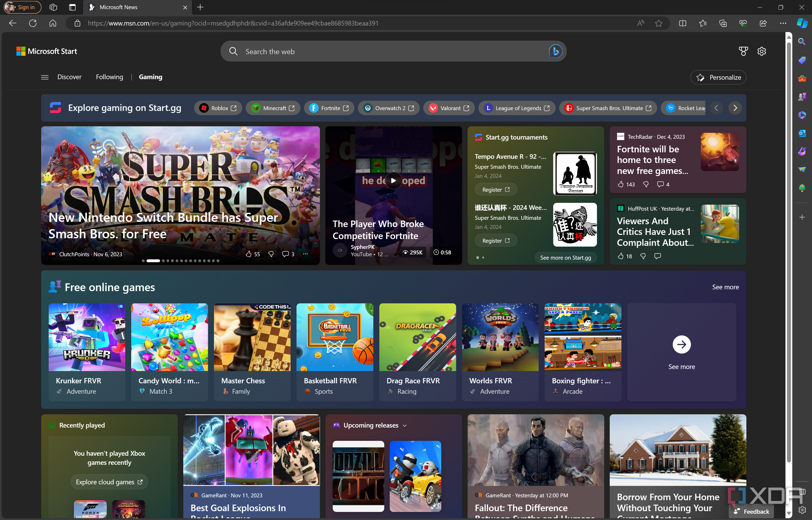Add this page to favorites via the star icon

[x=658, y=23]
